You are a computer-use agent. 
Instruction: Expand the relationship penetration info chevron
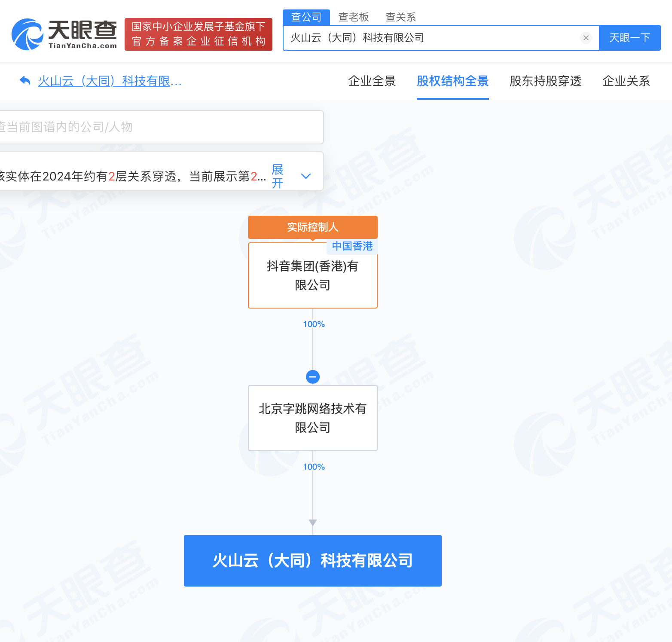306,176
